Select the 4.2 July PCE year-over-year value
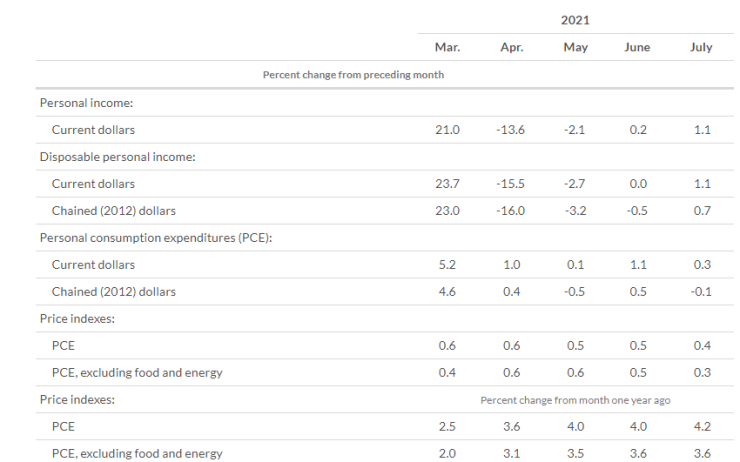740x462 pixels. click(701, 427)
